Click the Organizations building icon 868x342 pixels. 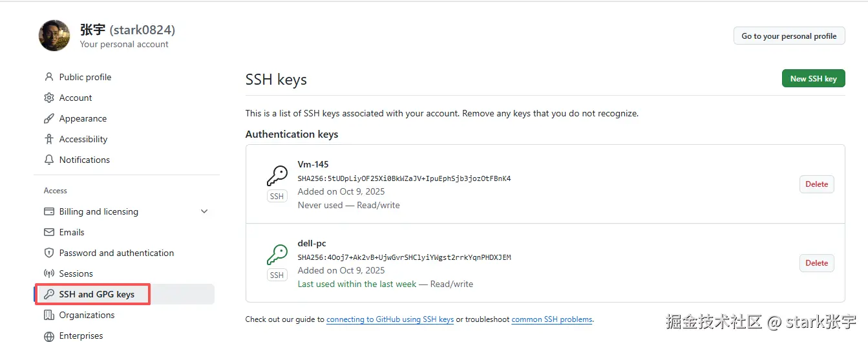(49, 315)
